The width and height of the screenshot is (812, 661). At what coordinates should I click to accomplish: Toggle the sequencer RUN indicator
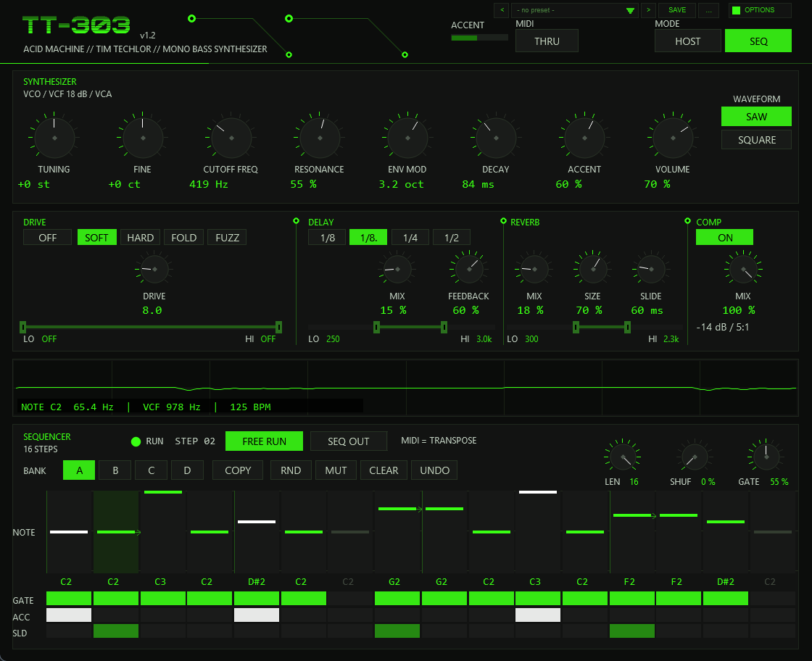(x=136, y=441)
